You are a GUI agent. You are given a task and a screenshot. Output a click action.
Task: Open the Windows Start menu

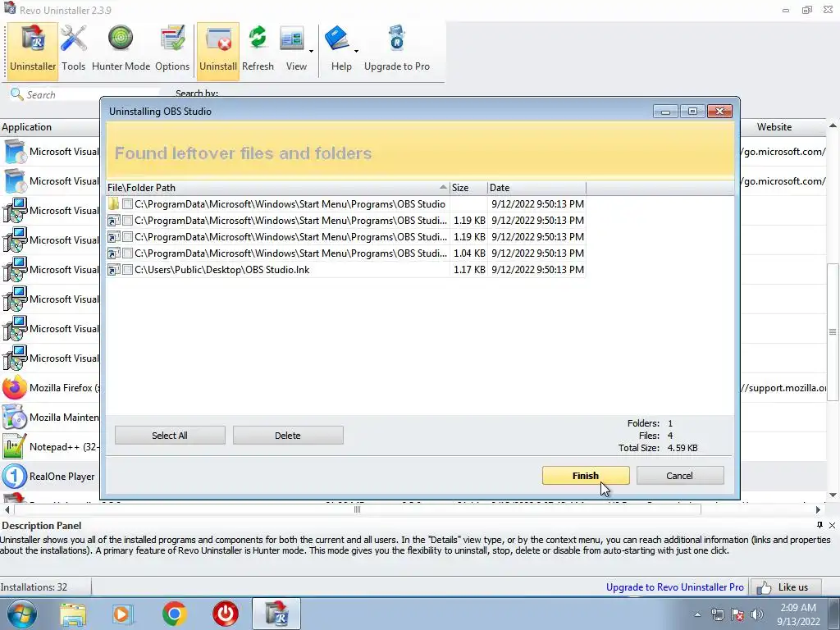click(22, 614)
